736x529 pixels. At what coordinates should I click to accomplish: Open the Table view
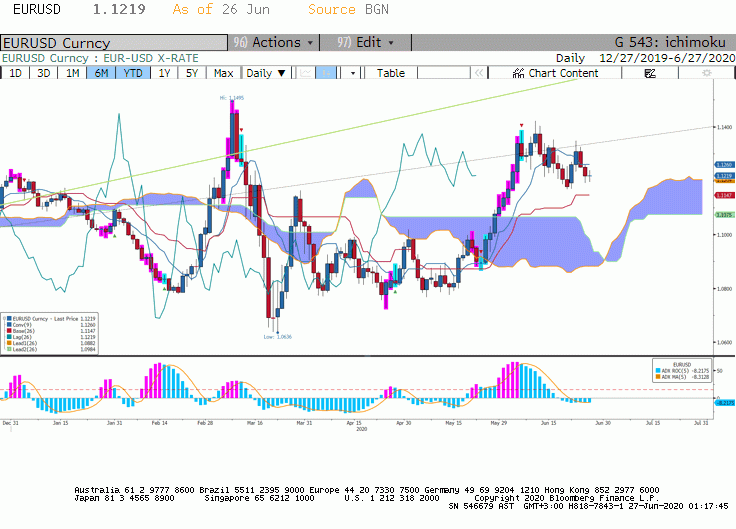tap(390, 73)
